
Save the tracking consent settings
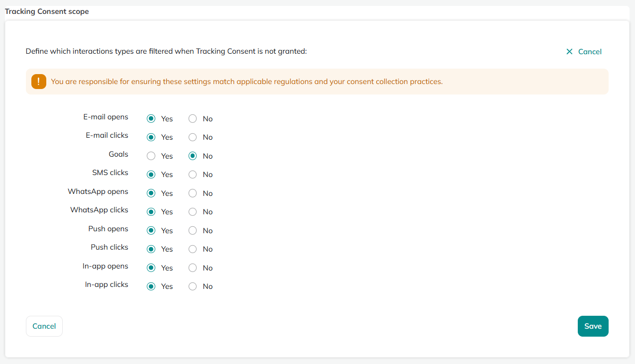click(593, 326)
